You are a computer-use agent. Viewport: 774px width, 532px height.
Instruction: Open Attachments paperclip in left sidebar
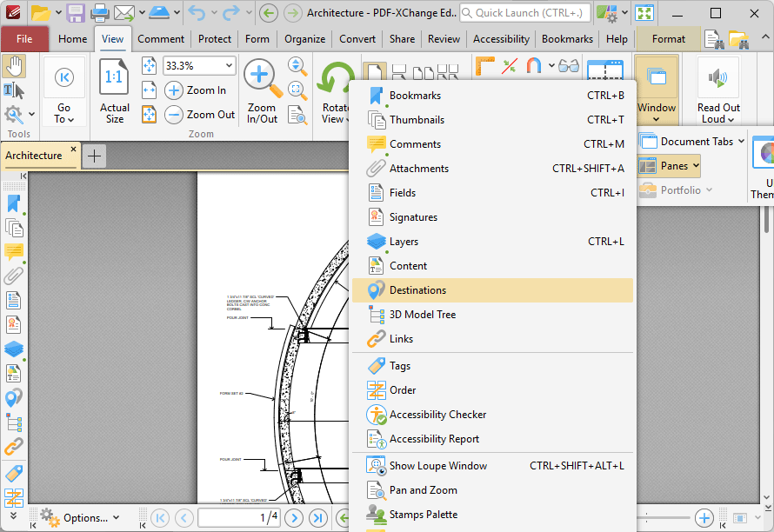[x=14, y=276]
